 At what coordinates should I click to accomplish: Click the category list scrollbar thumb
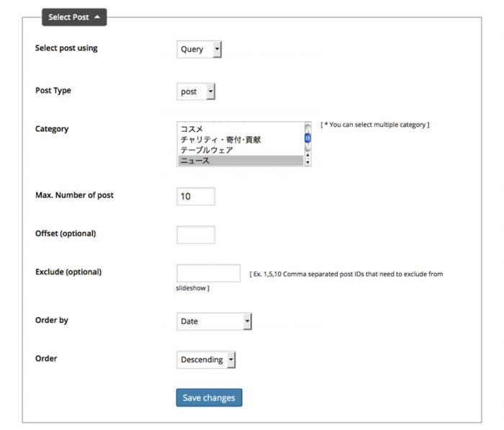pyautogui.click(x=307, y=138)
